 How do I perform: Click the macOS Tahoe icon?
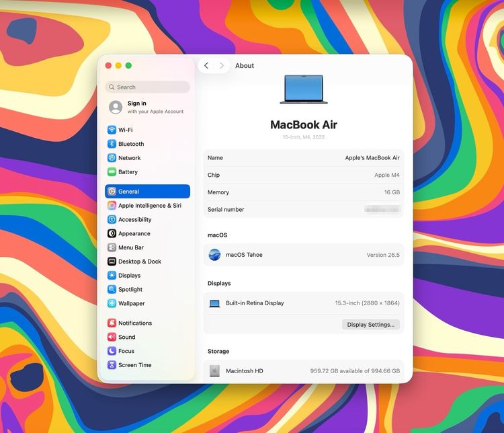[x=214, y=255]
